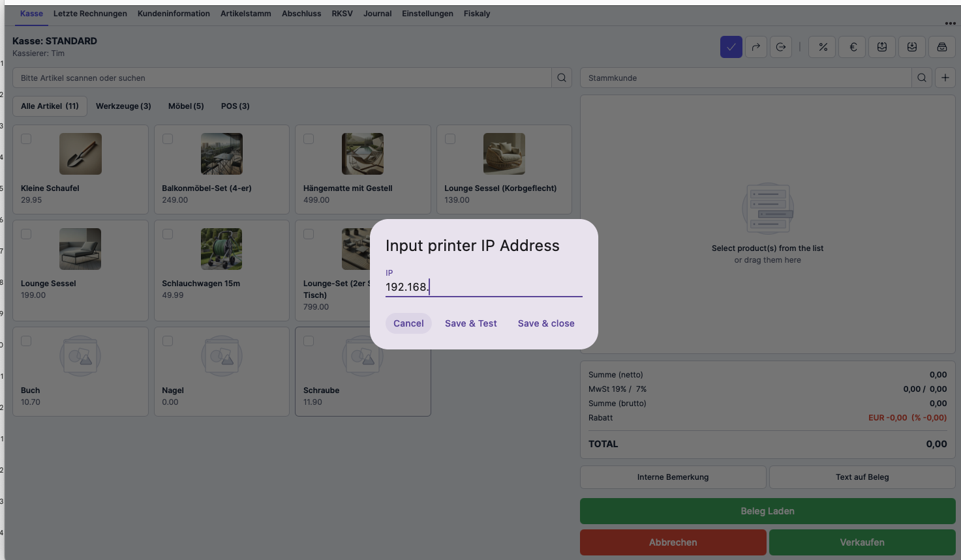Click the article search magnifier icon
This screenshot has height=560, width=961.
pos(562,78)
